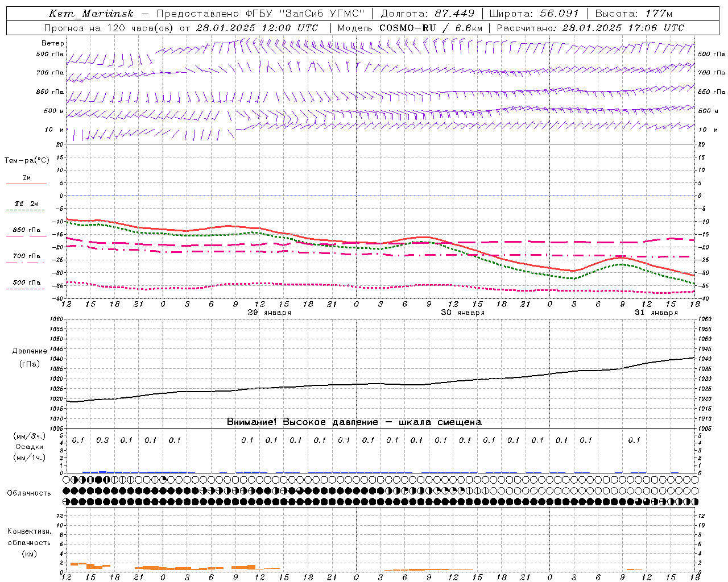Image resolution: width=728 pixels, height=582 pixels.
Task: Select the 'Широта: 56.091' latitude text
Action: pyautogui.click(x=533, y=14)
